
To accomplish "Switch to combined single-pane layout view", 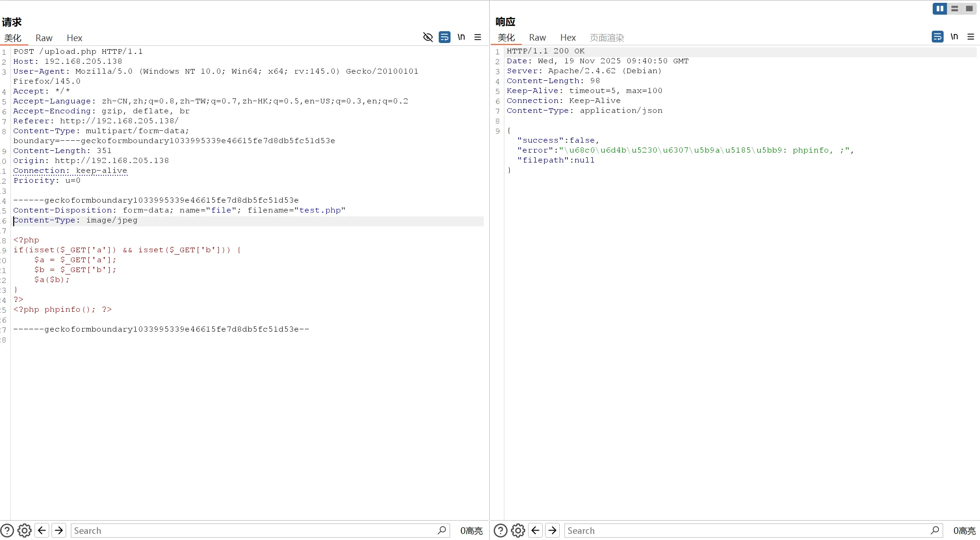I will coord(969,9).
